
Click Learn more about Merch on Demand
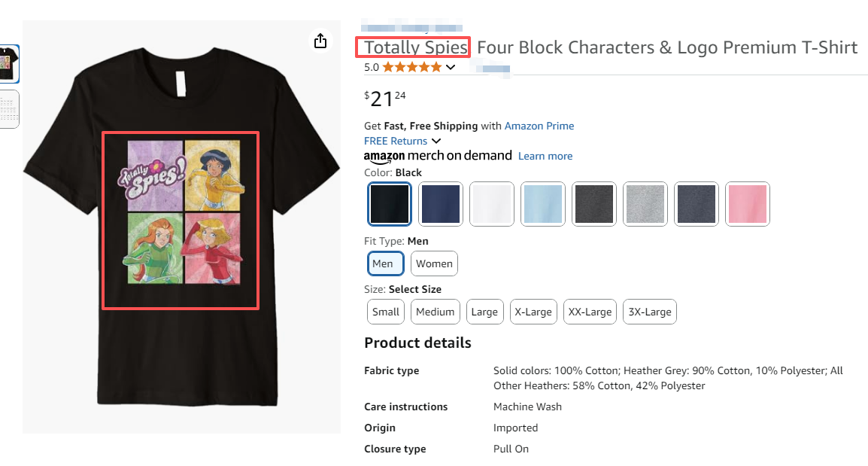(x=545, y=156)
